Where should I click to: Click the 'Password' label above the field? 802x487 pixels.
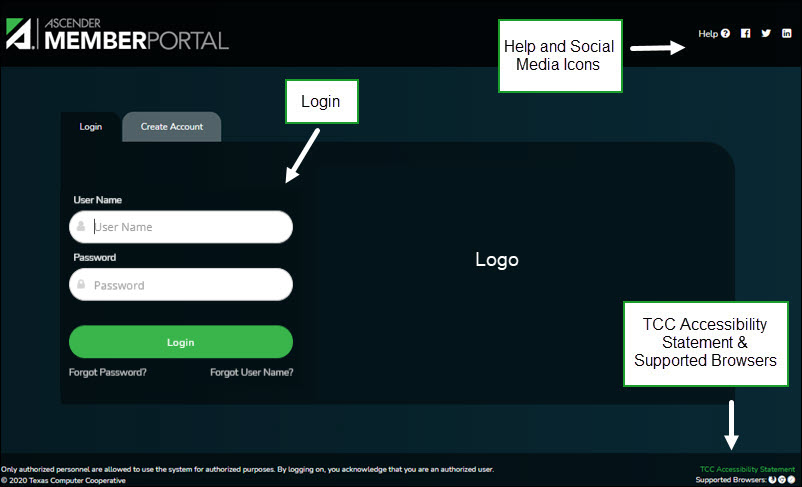[x=95, y=257]
